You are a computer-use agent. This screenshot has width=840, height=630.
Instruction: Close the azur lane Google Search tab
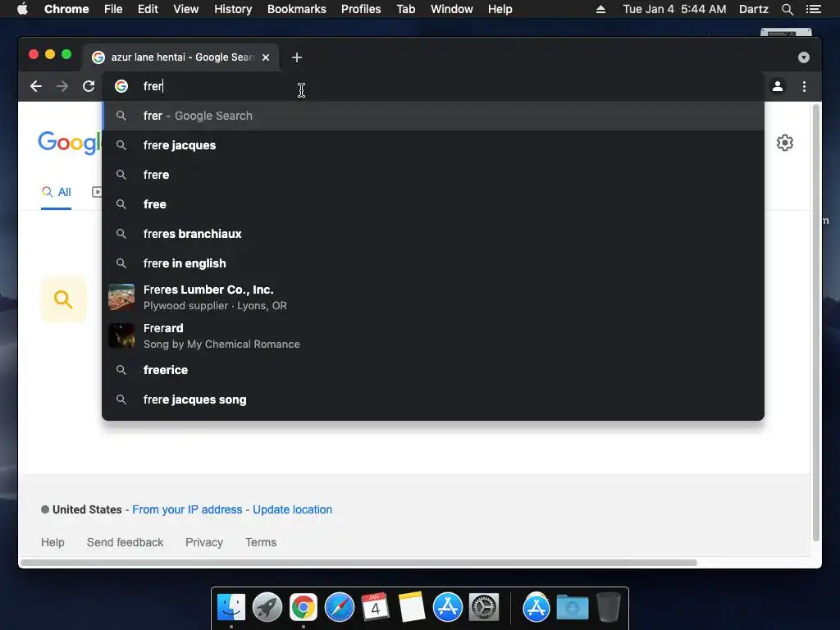266,57
